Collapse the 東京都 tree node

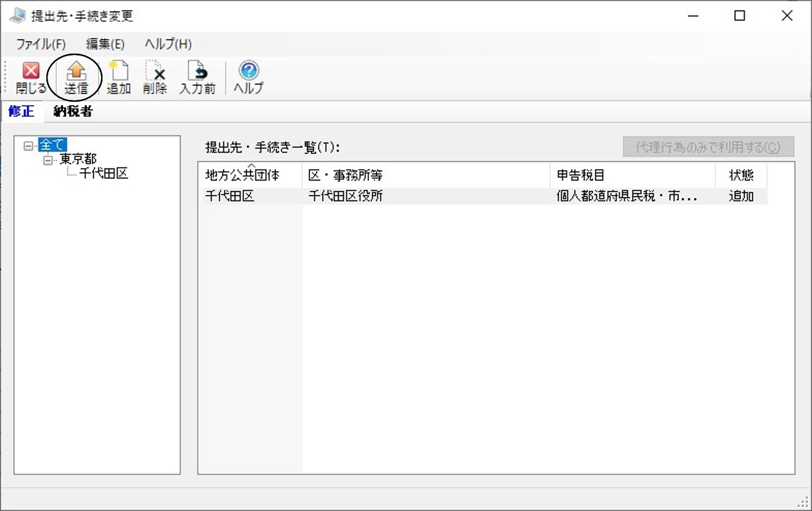[x=48, y=160]
